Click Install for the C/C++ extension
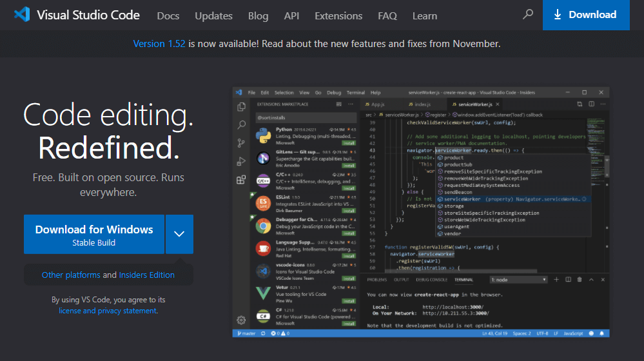This screenshot has width=644, height=361. [349, 188]
